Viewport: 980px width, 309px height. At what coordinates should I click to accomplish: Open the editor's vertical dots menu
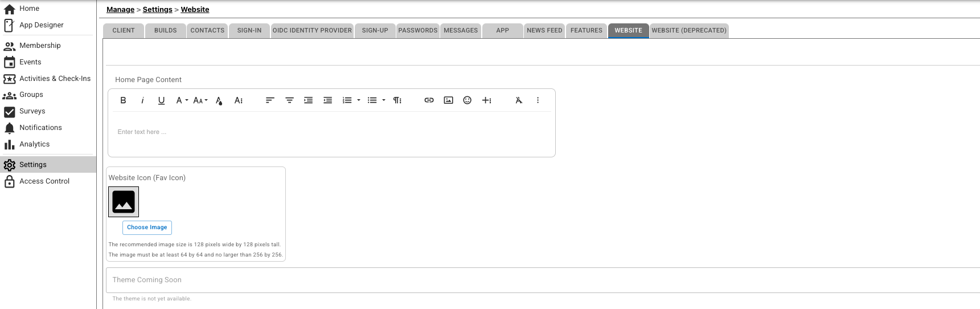pos(538,100)
